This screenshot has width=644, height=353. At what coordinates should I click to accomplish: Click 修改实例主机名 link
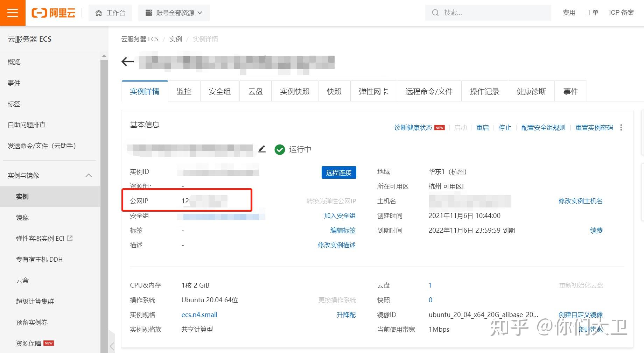pyautogui.click(x=581, y=201)
